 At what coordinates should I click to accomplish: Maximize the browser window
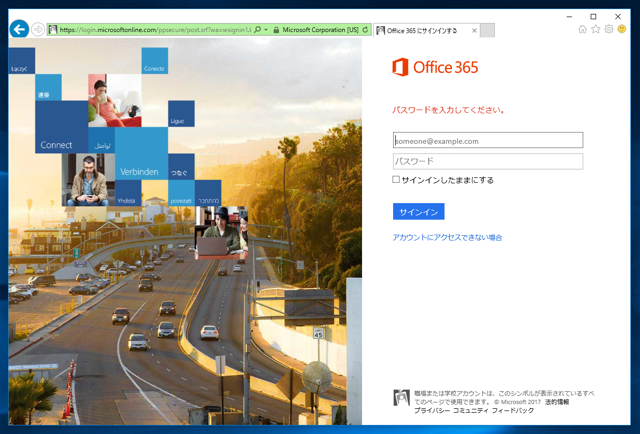(593, 17)
